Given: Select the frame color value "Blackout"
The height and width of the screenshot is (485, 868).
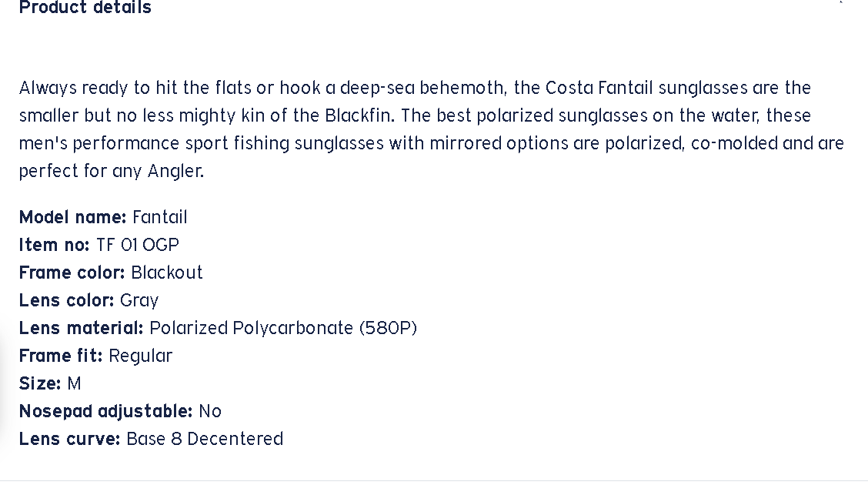Looking at the screenshot, I should tap(167, 273).
